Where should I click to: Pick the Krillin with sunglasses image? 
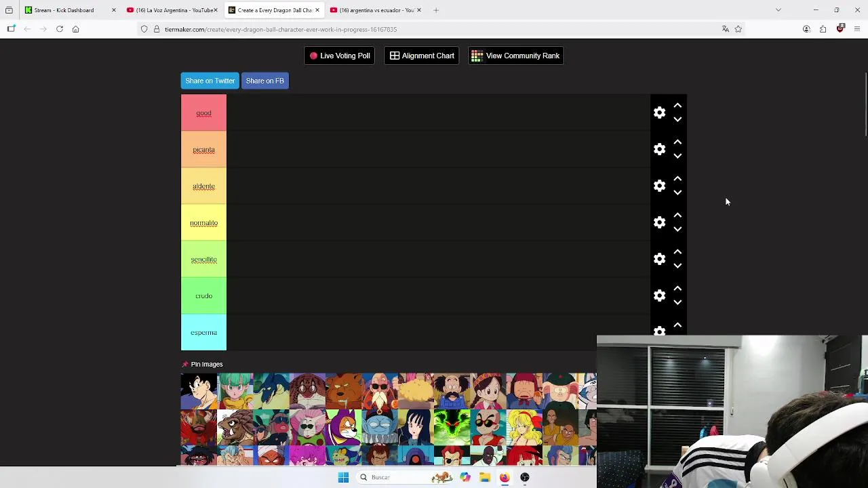tap(488, 428)
